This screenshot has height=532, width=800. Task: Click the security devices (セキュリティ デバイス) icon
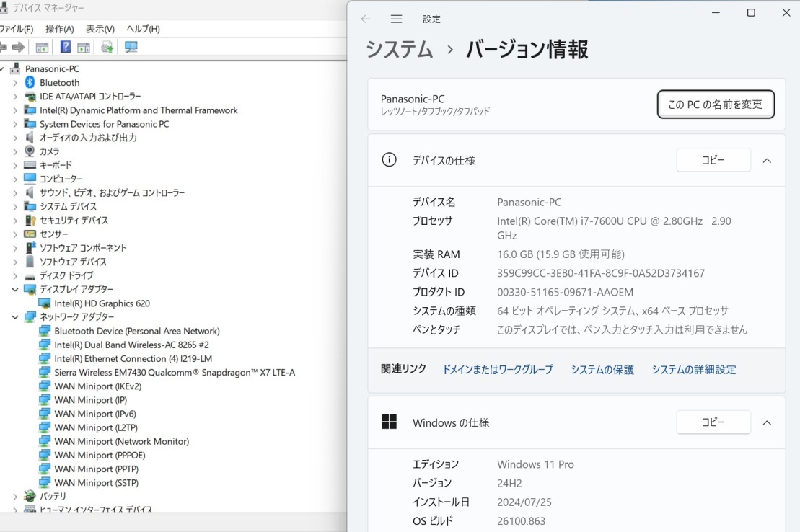click(x=30, y=221)
